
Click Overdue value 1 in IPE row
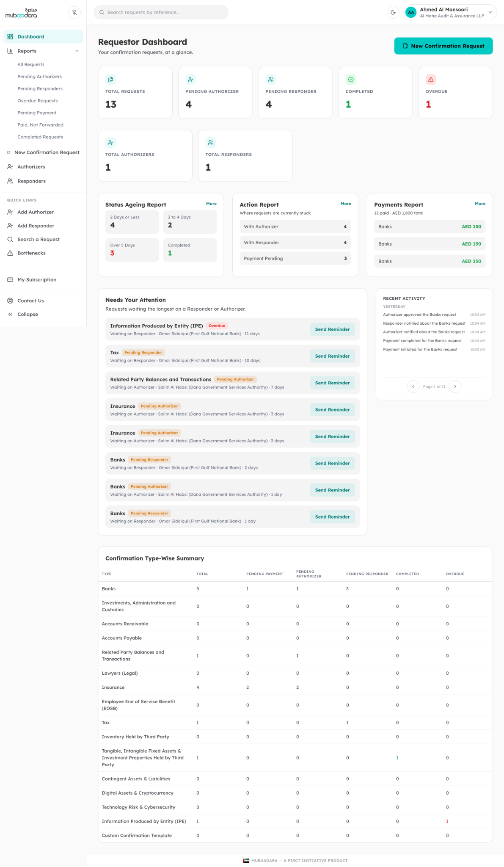click(x=447, y=821)
